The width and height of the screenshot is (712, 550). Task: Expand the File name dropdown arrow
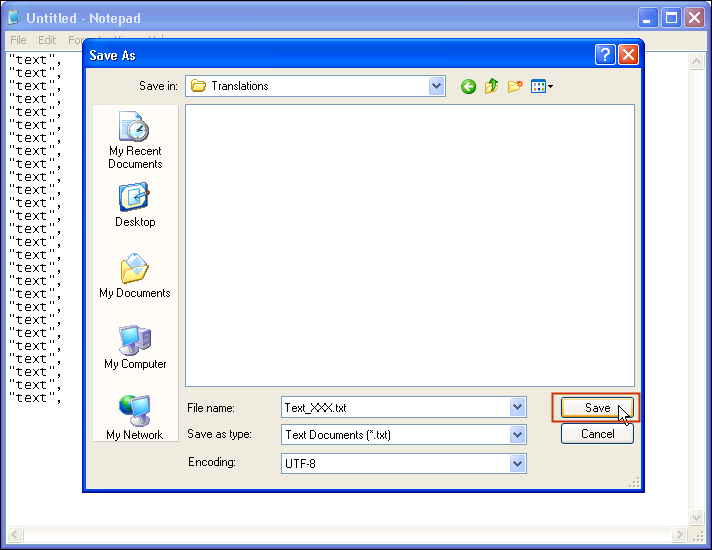[x=517, y=408]
